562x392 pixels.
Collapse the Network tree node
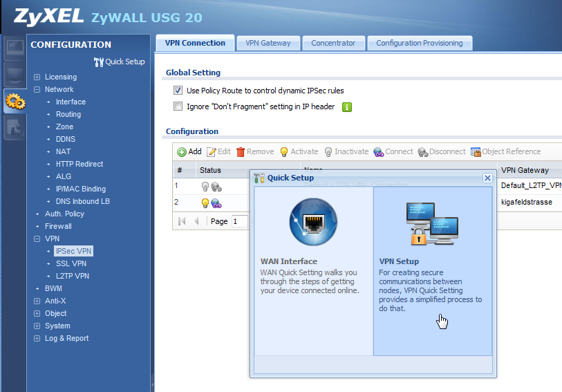pyautogui.click(x=37, y=90)
